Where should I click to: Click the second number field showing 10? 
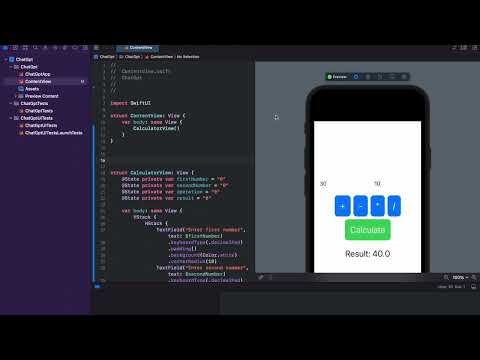tap(377, 184)
